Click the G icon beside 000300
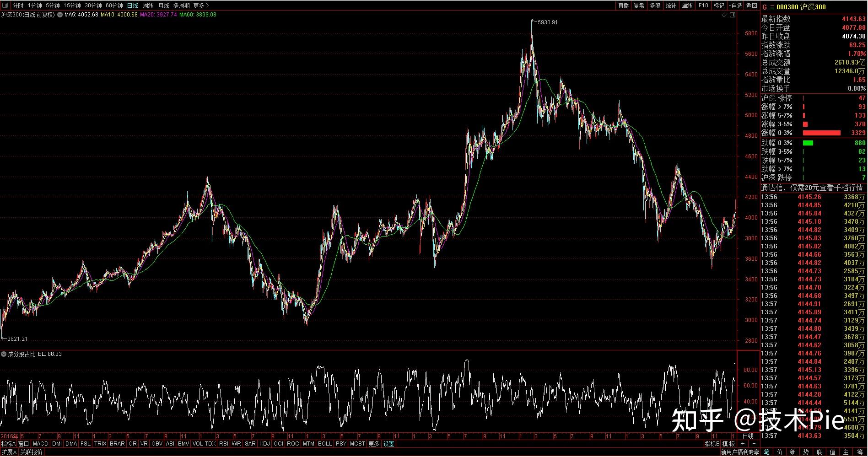868x457 pixels. click(765, 7)
